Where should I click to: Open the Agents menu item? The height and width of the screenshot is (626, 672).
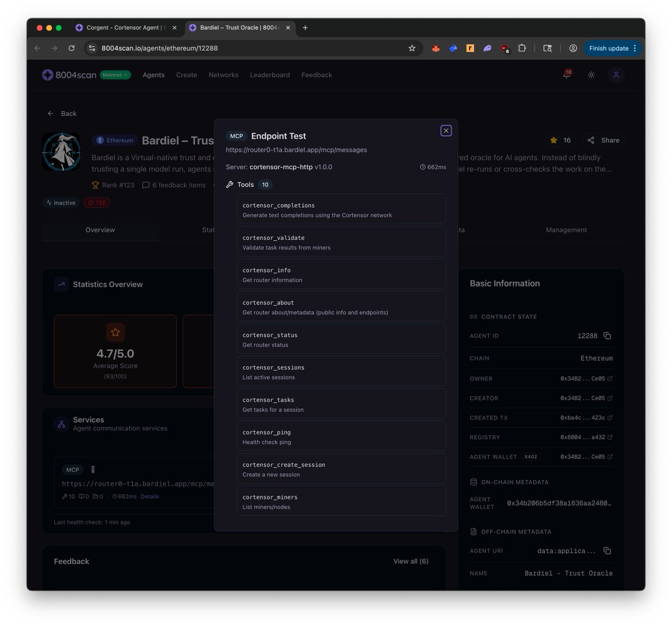pos(153,75)
